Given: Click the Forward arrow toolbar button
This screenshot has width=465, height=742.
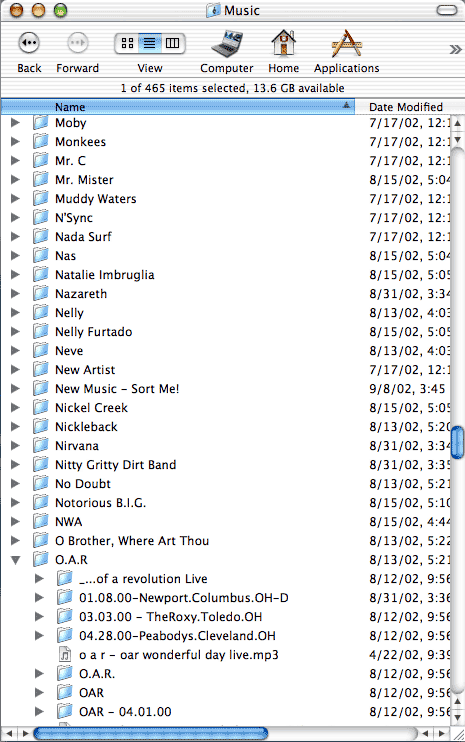Looking at the screenshot, I should 78,43.
